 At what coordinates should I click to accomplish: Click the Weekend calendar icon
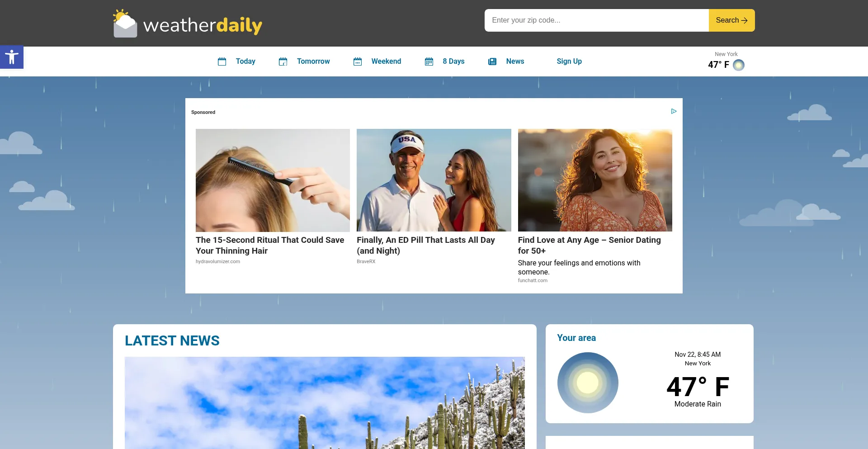pos(358,61)
